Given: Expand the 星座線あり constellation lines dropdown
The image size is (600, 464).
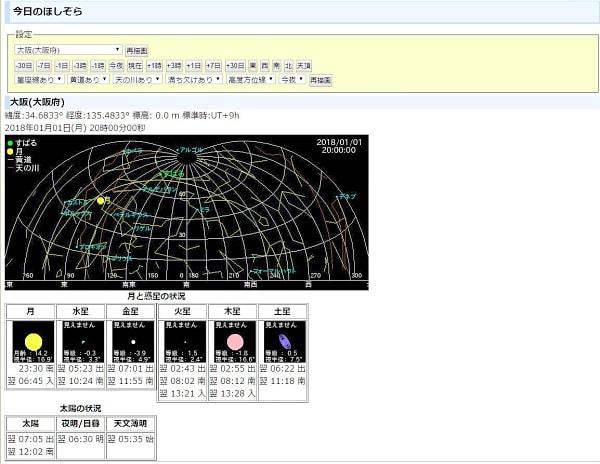Looking at the screenshot, I should click(38, 79).
